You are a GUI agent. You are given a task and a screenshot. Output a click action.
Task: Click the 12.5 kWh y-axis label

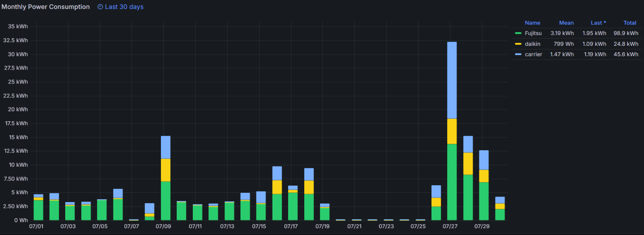click(x=16, y=151)
